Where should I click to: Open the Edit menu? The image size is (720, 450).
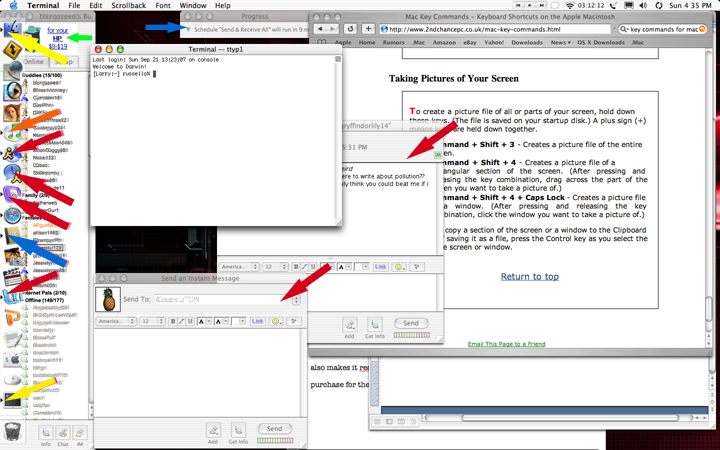pos(96,6)
